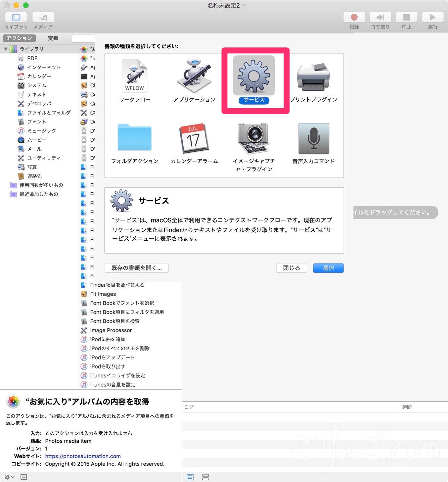Image resolution: width=448 pixels, height=482 pixels.
Task: Open the photosautomation.com website link
Action: [83, 456]
